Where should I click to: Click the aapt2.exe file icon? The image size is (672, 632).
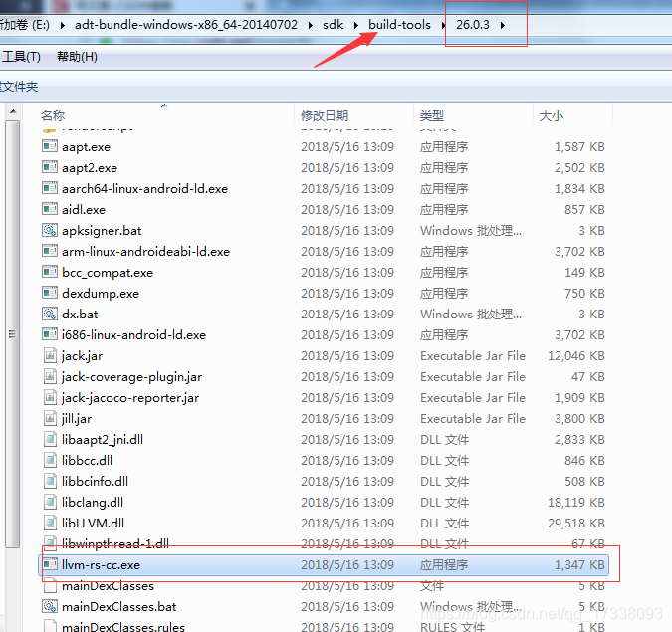pos(50,167)
